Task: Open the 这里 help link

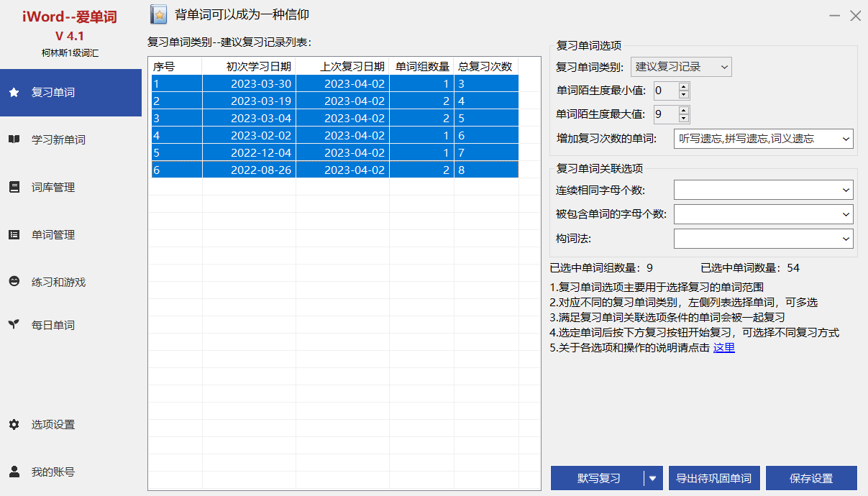Action: click(x=723, y=348)
